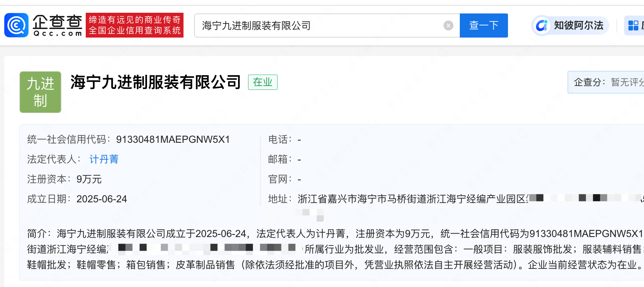
Task: Click the 企查分 score box
Action: tap(606, 82)
